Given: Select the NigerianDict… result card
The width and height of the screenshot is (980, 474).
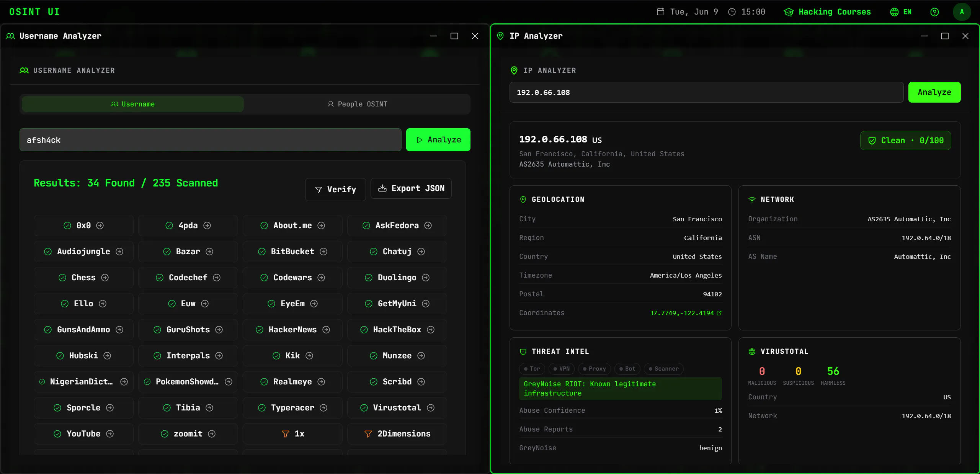Looking at the screenshot, I should point(83,382).
